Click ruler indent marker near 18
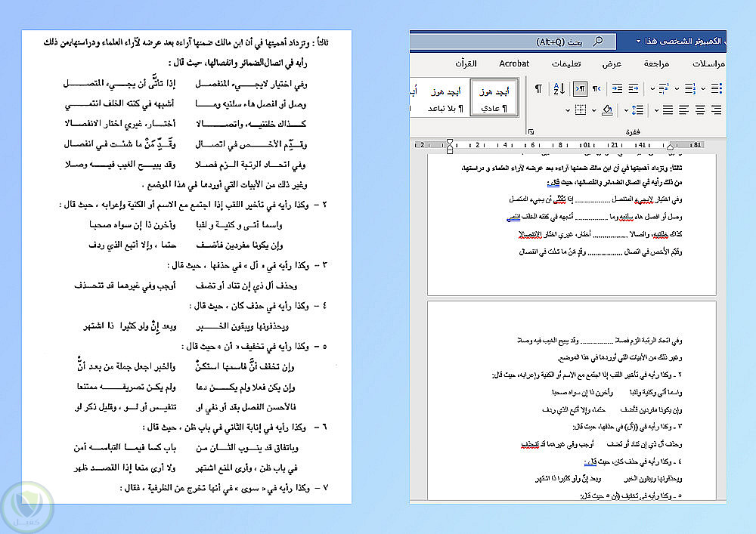This screenshot has height=534, width=756. [670, 147]
